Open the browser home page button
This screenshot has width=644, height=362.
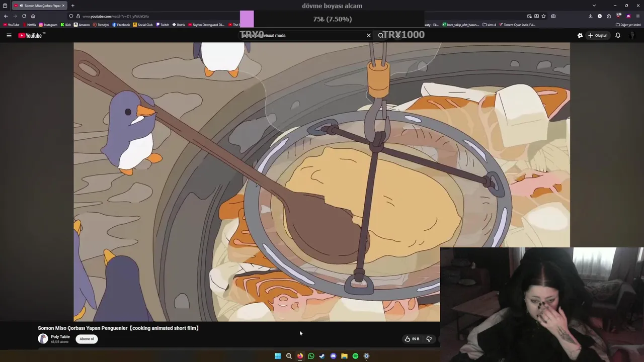click(33, 16)
